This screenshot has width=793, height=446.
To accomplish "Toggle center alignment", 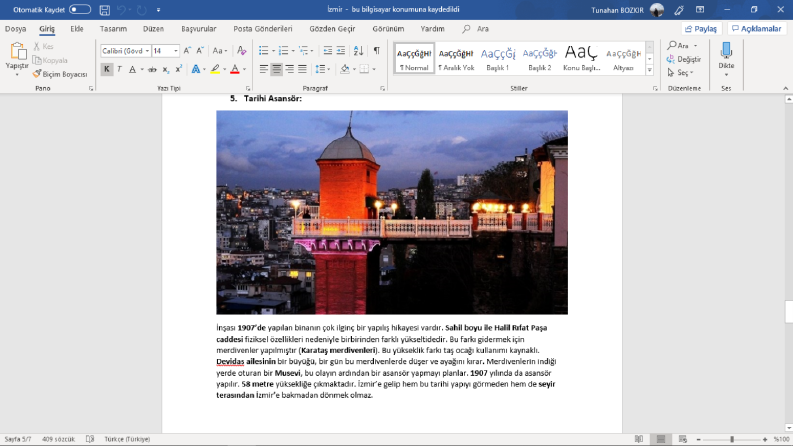I will pyautogui.click(x=276, y=69).
